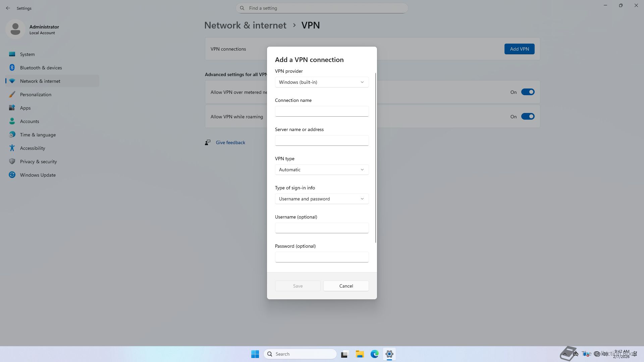Open Type of sign-in info dropdown

point(322,199)
